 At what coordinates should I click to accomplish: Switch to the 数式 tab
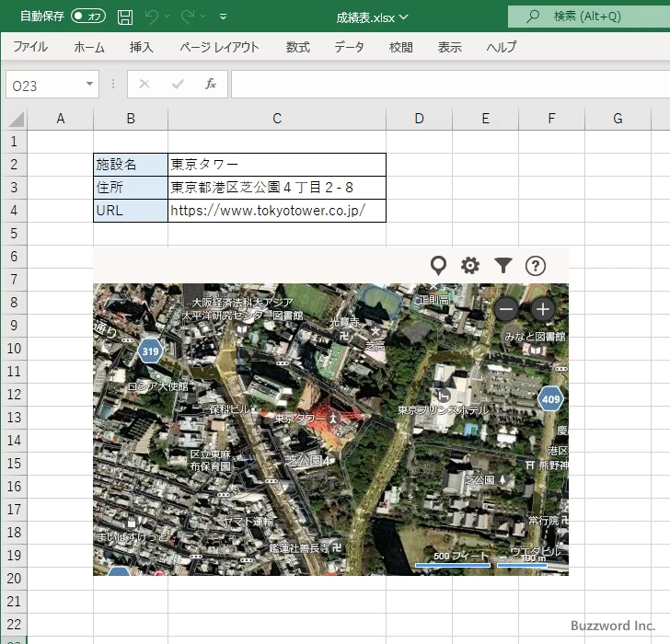point(298,47)
